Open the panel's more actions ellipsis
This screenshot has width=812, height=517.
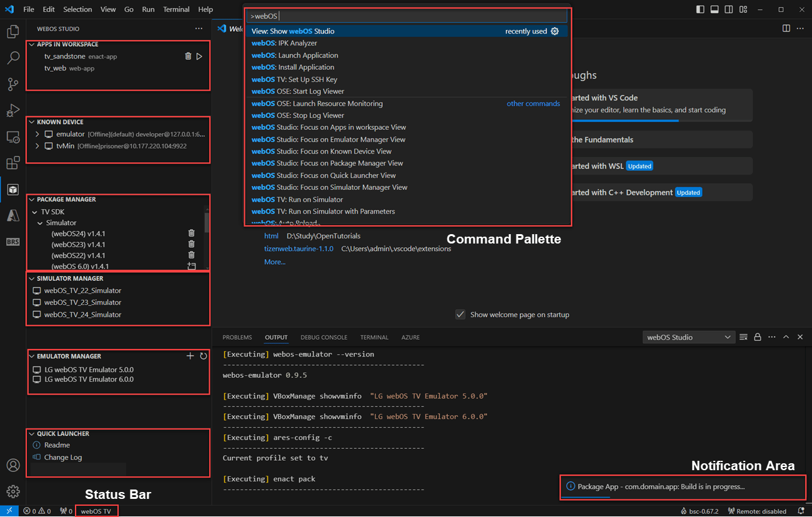click(772, 337)
